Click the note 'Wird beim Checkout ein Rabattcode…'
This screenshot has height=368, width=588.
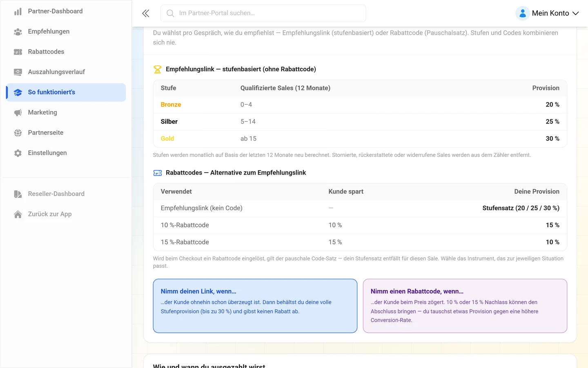(x=358, y=262)
